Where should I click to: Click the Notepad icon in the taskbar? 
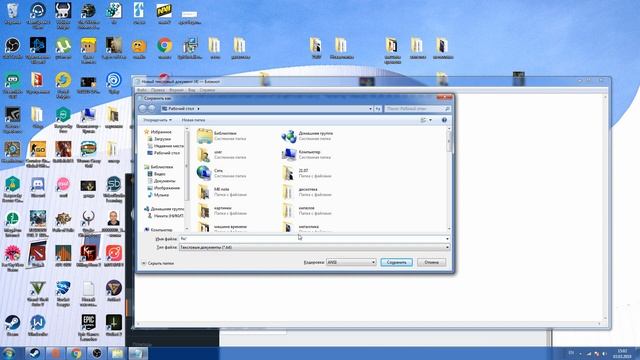pos(138,353)
